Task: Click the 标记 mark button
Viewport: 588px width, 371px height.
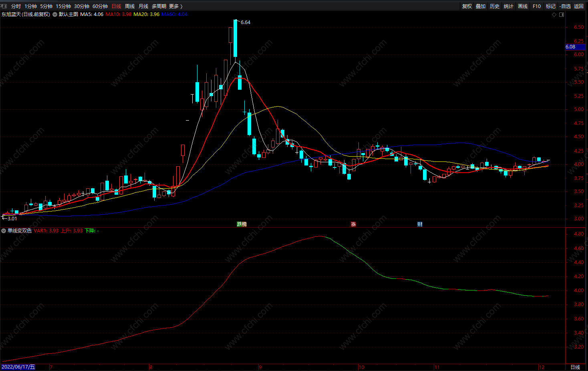Action: point(551,6)
